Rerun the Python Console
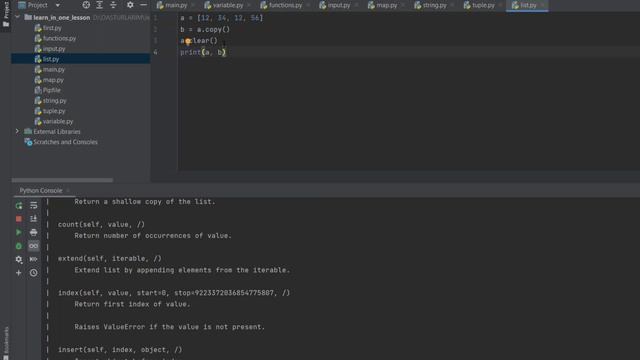The height and width of the screenshot is (360, 640). click(19, 206)
